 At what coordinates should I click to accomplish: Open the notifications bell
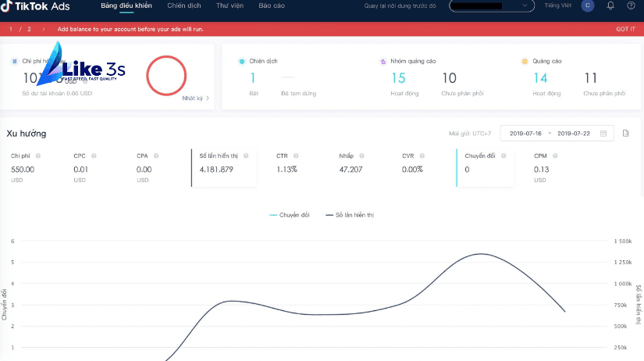tap(610, 5)
